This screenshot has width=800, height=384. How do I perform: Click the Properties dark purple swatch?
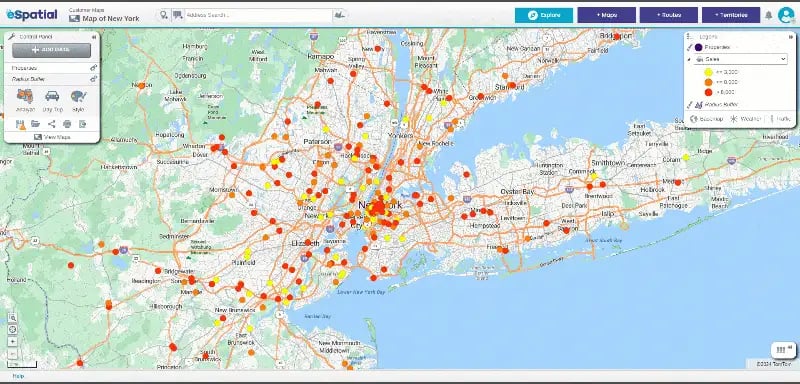coord(698,47)
